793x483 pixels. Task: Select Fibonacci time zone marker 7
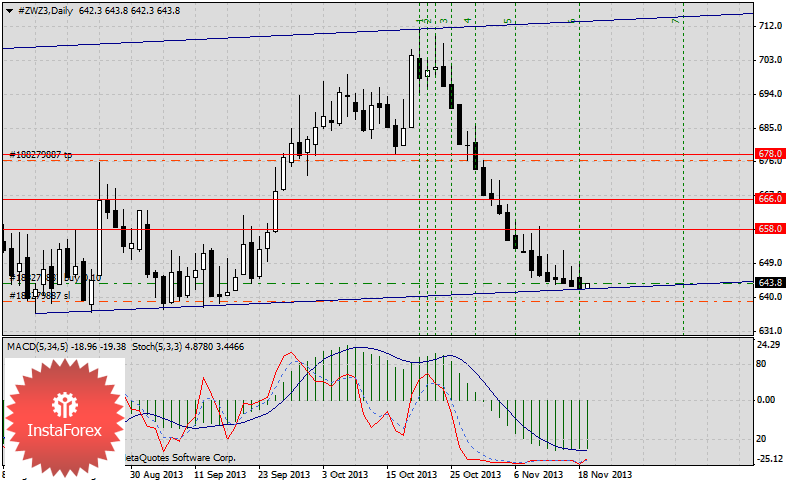coord(676,21)
